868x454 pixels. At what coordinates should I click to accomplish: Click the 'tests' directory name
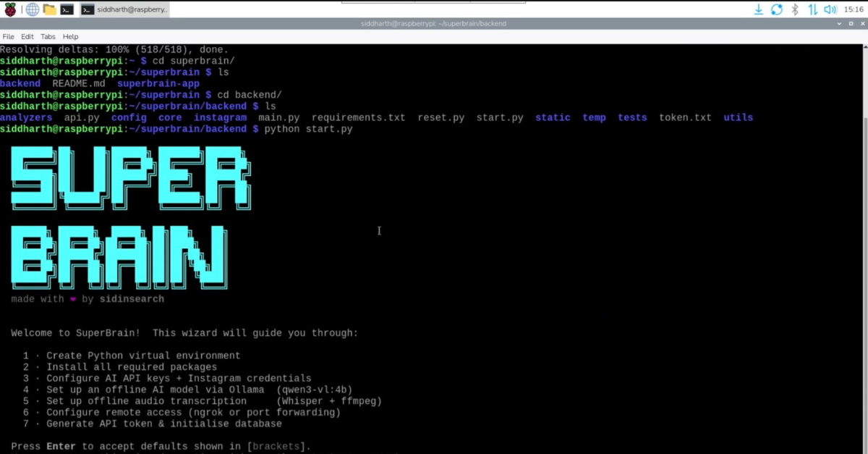(x=632, y=117)
